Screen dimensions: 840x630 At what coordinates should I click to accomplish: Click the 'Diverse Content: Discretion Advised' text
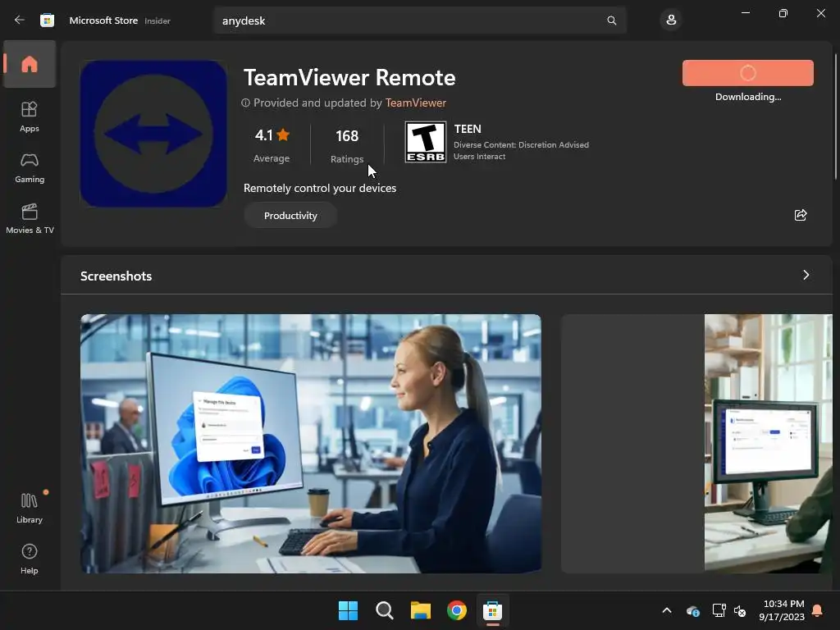coord(521,144)
